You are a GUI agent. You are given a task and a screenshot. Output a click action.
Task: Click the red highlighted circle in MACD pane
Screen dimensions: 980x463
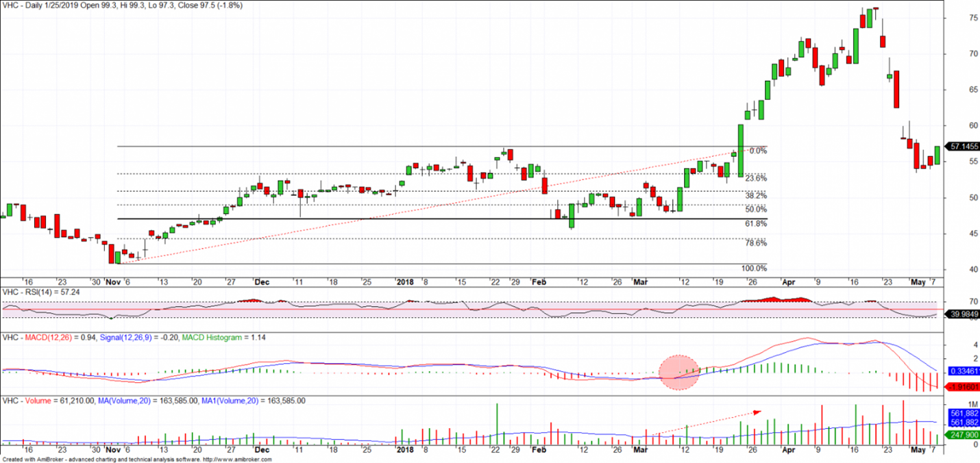point(678,373)
